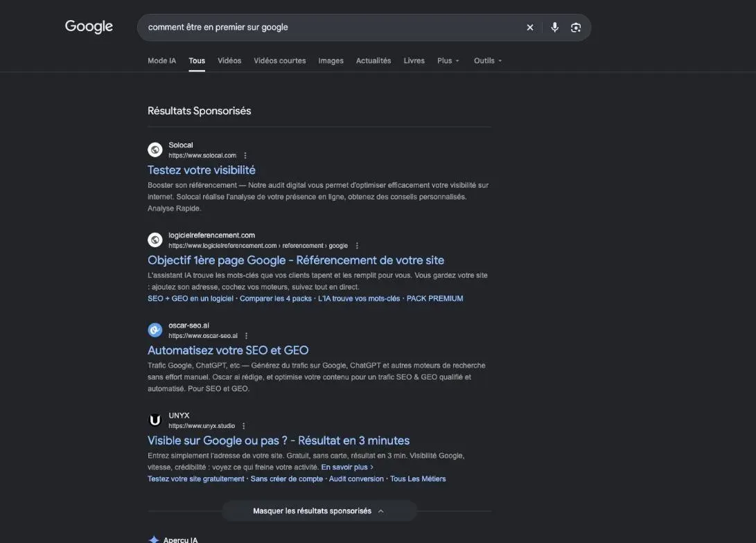Click Testez votre site gratuitement sitelink

(195, 479)
